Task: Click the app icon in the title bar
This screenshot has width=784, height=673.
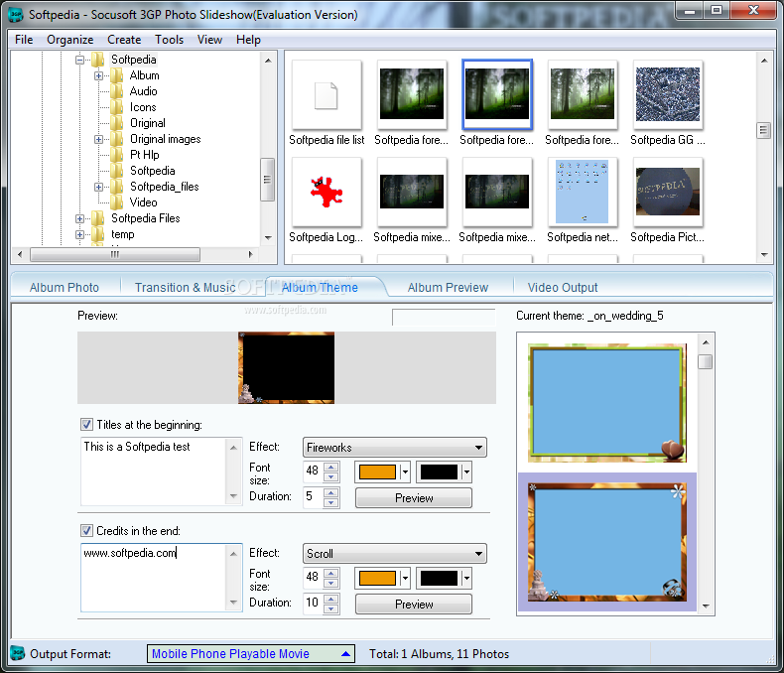Action: click(16, 14)
